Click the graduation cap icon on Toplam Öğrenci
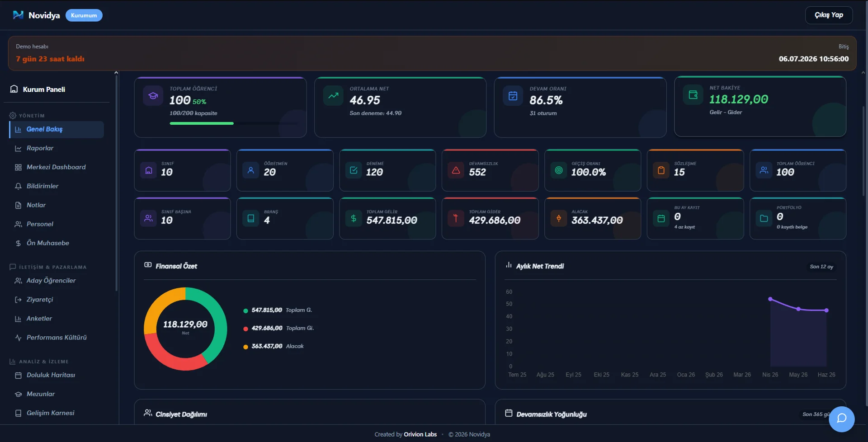 coord(153,96)
